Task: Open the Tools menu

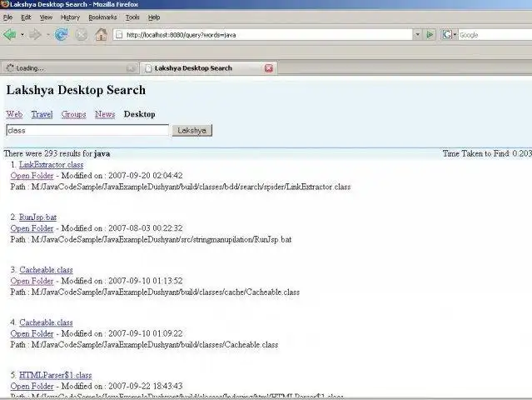Action: 132,17
